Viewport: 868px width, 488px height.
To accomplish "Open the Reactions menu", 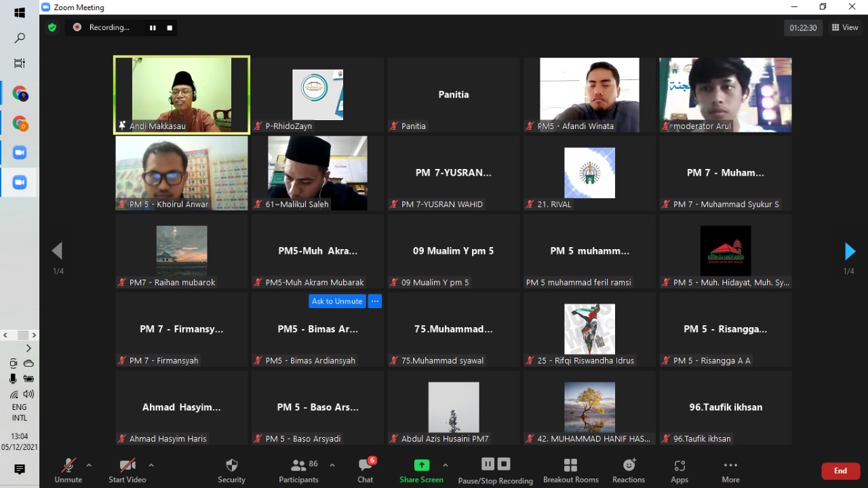I will pos(629,470).
